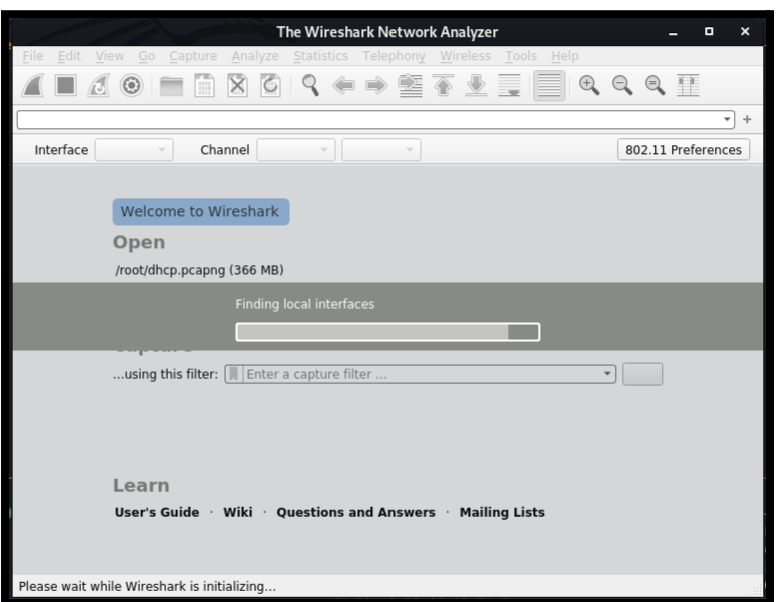Zoom in main window text
The width and height of the screenshot is (782, 602).
[x=589, y=85]
